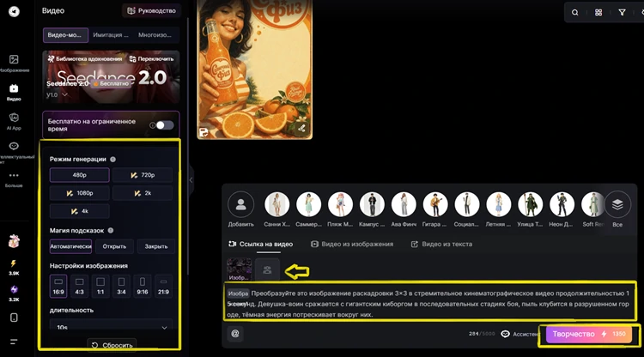Open the Все characters stack icon

coord(617,204)
